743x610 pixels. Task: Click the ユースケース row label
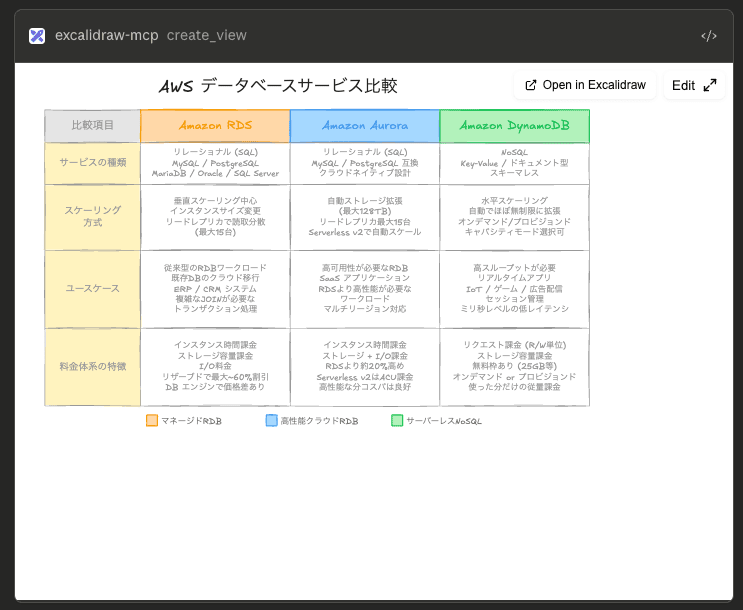pos(92,289)
